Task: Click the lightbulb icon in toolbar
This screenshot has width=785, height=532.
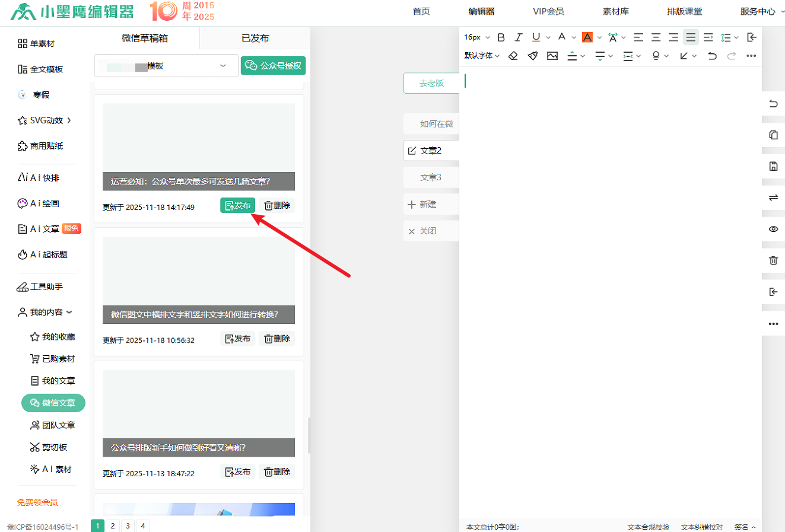Action: coord(656,56)
